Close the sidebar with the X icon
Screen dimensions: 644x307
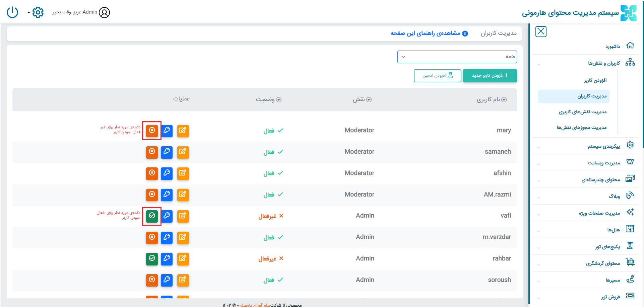pyautogui.click(x=541, y=31)
